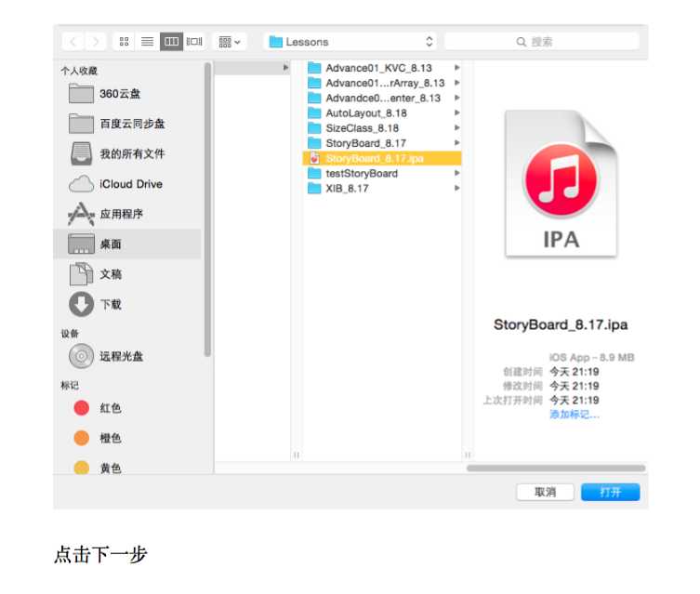Click the 打开 open button
The height and width of the screenshot is (594, 700).
[x=610, y=493]
